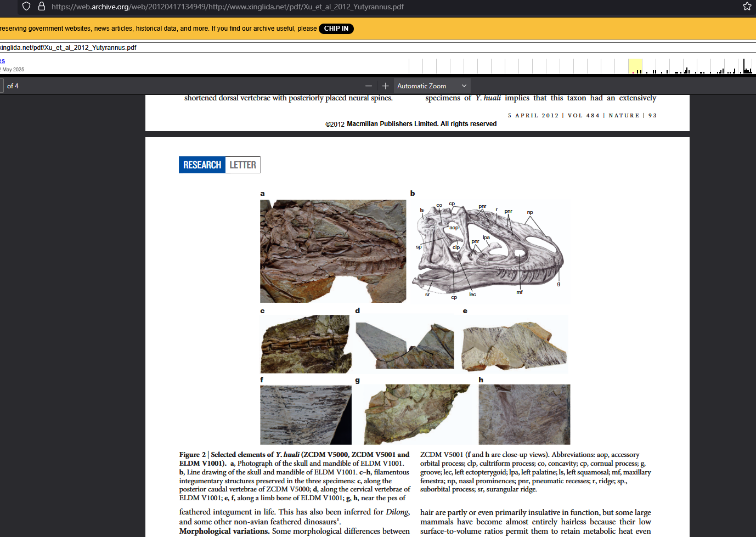The image size is (756, 537).
Task: Click the padlock site security icon
Action: click(x=41, y=7)
